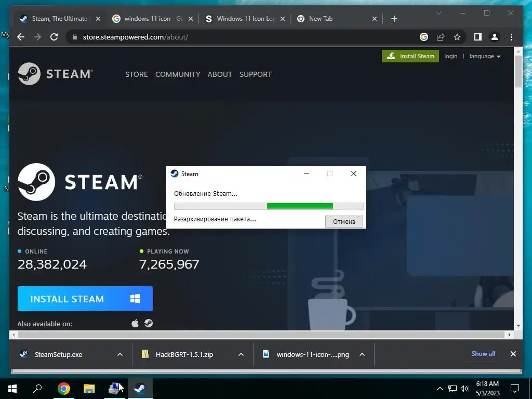
Task: Bookmark this page with star icon
Action: (x=457, y=37)
